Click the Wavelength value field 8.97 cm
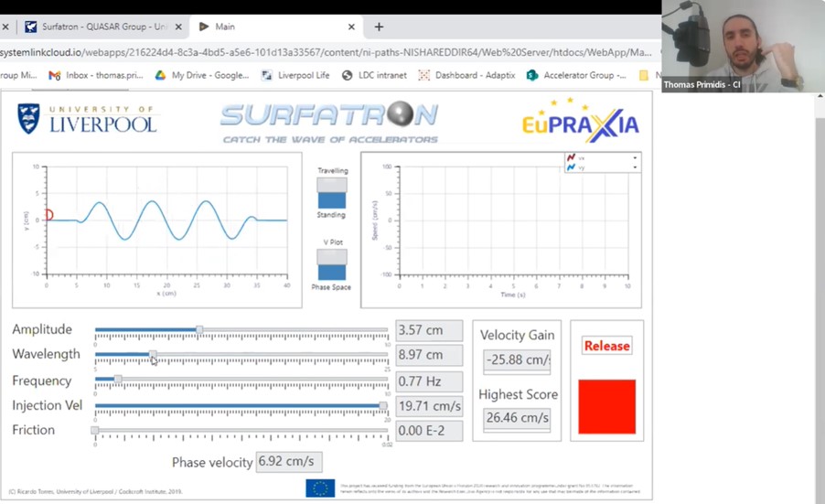Screen dimensions: 825x504 click(429, 355)
